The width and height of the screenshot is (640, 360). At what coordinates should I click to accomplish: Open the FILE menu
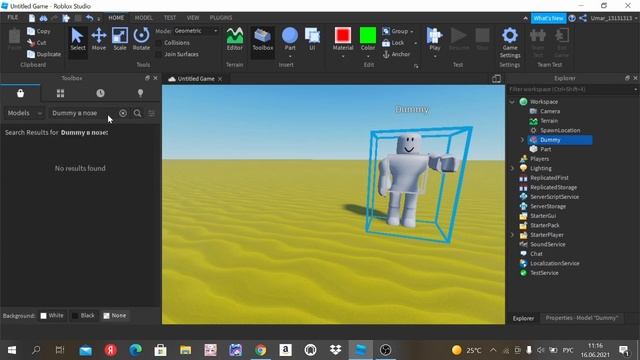tap(13, 18)
